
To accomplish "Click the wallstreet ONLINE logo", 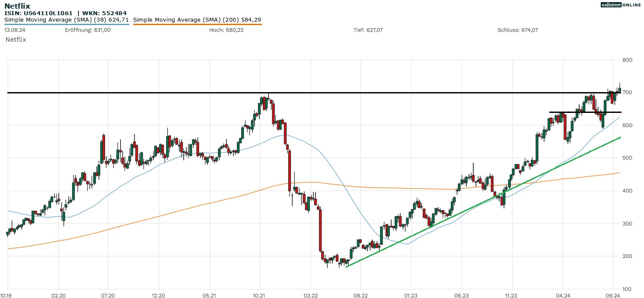I will click(x=621, y=5).
